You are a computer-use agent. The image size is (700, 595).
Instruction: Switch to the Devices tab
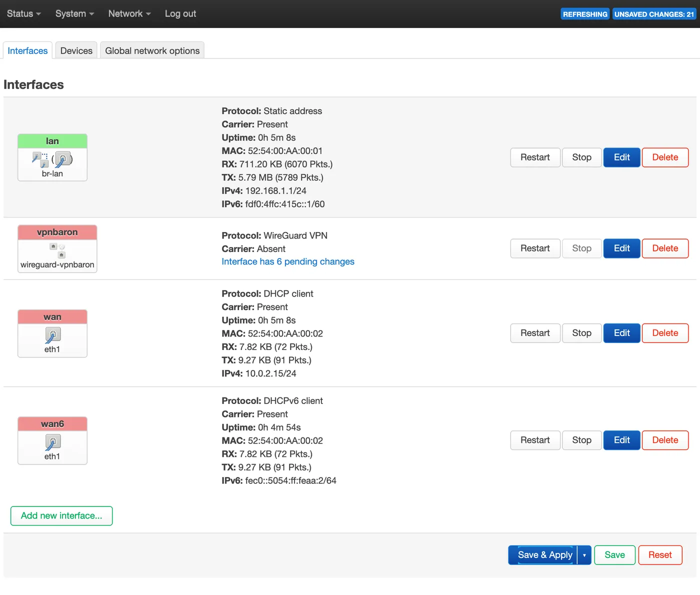[76, 50]
